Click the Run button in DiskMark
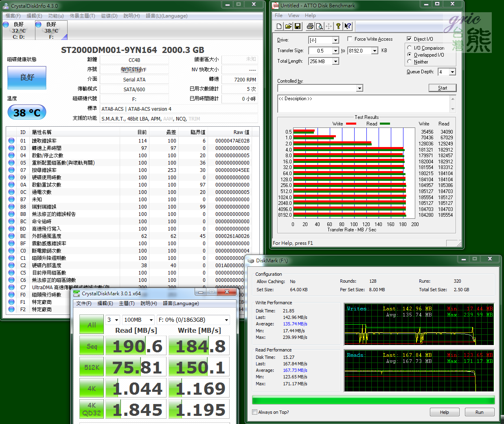This screenshot has width=504, height=424. (x=480, y=412)
